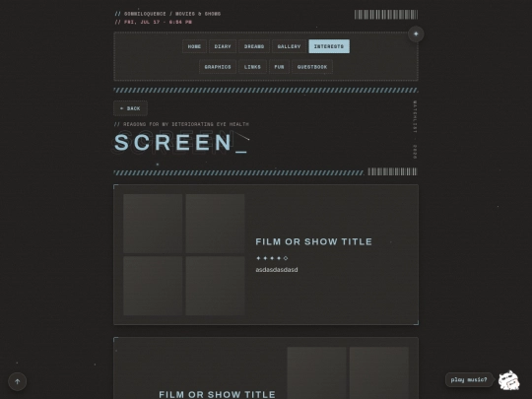Click the cat mascot music icon
Screen dimensions: 532x399
click(509, 380)
